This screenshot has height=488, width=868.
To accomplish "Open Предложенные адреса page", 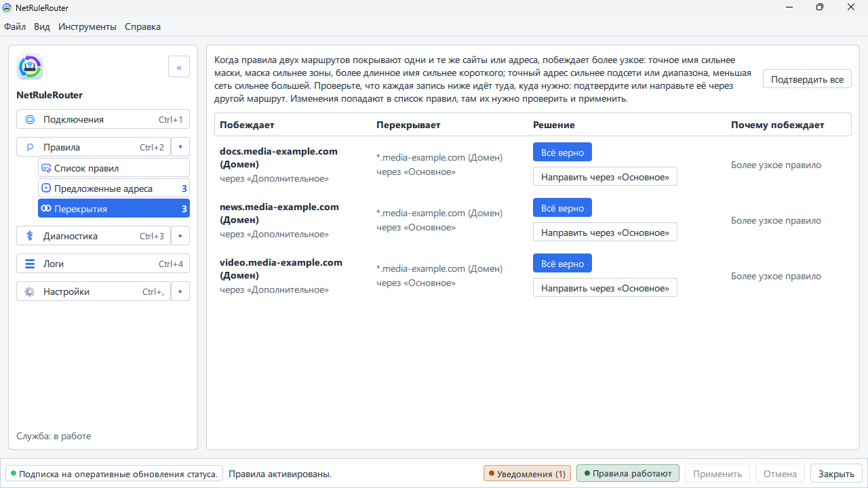I will (x=114, y=188).
